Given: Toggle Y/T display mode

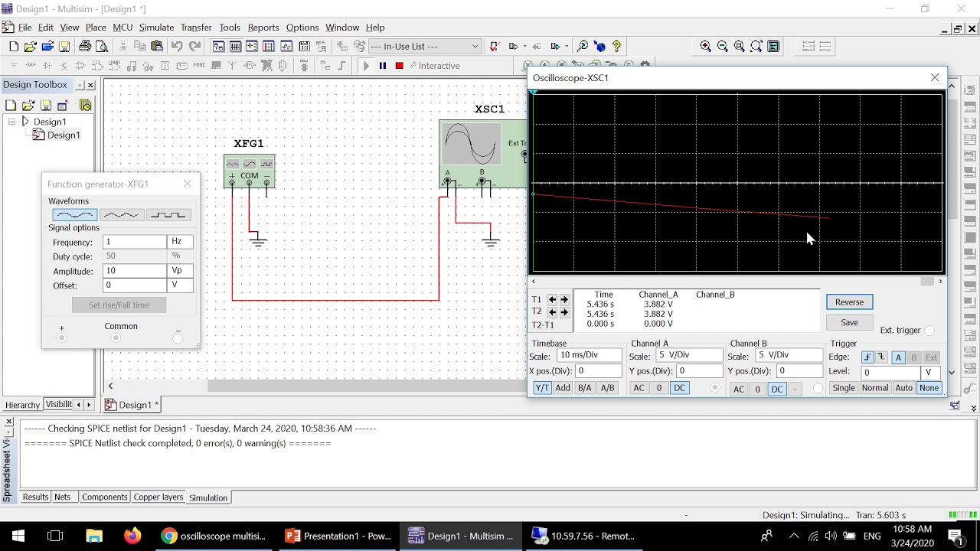Looking at the screenshot, I should point(542,388).
